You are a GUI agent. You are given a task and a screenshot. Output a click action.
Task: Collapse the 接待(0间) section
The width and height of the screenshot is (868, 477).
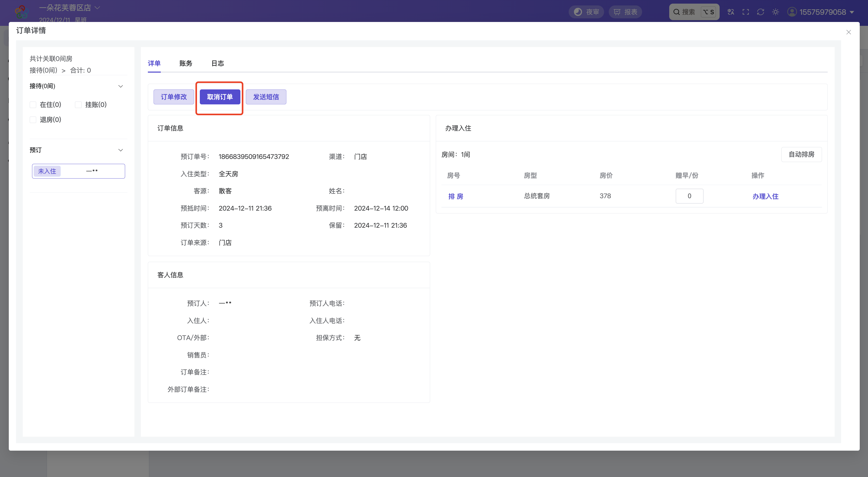click(x=120, y=86)
